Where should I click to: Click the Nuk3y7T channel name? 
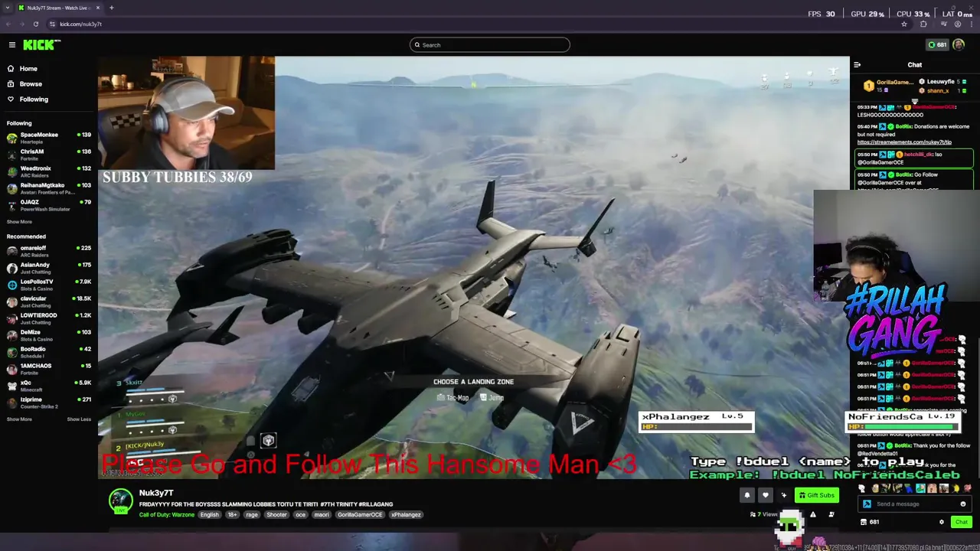point(156,494)
